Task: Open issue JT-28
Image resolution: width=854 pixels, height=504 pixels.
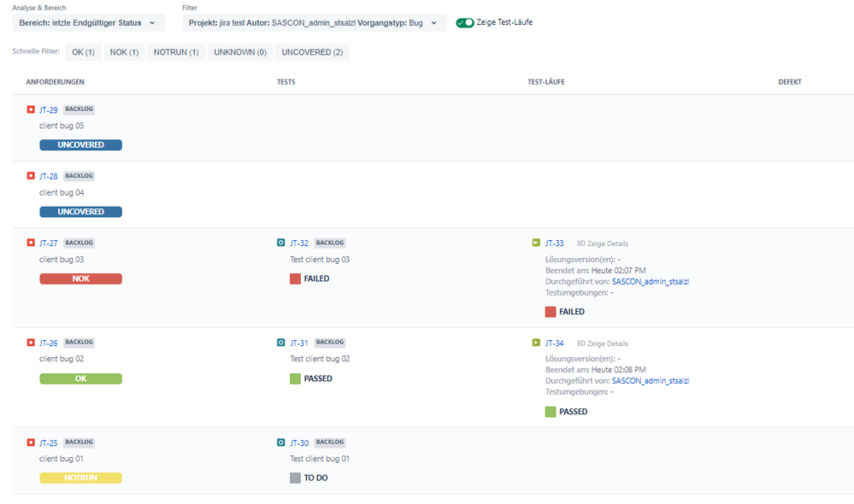Action: click(49, 176)
